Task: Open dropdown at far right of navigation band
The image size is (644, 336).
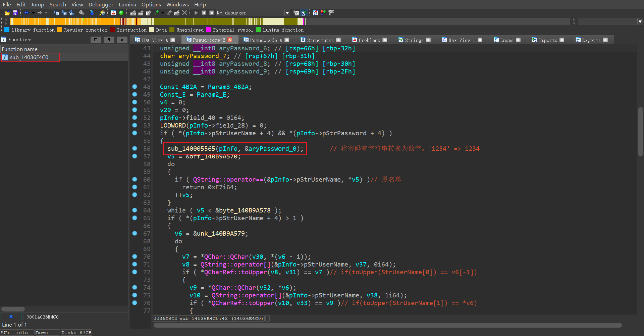Action: (640, 21)
